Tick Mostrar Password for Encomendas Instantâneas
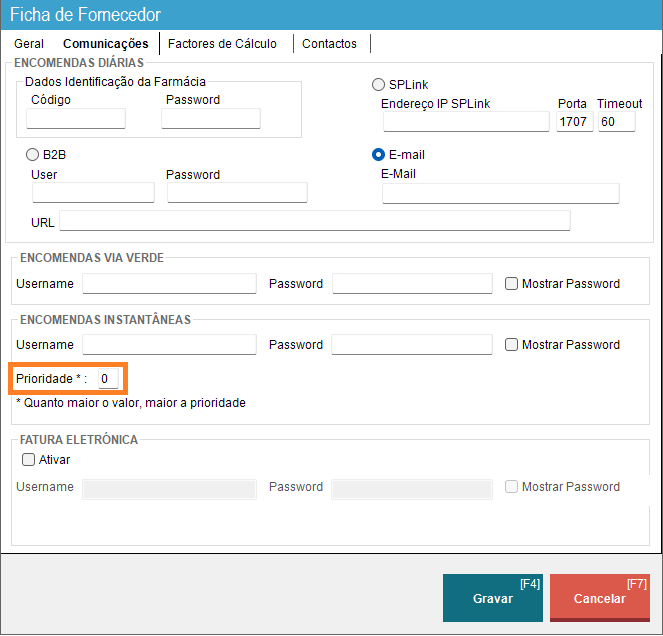 click(x=512, y=345)
